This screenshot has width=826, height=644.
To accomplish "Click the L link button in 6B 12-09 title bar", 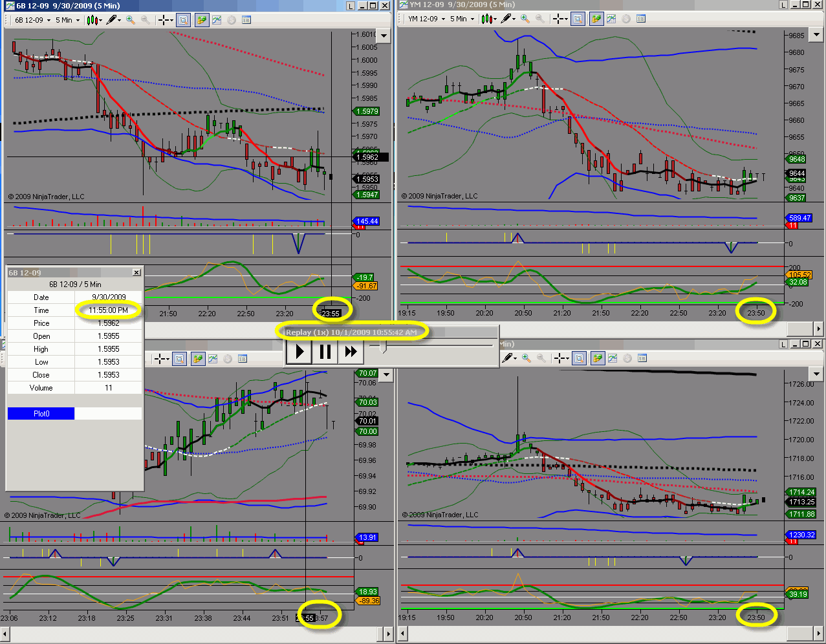I will pyautogui.click(x=350, y=5).
